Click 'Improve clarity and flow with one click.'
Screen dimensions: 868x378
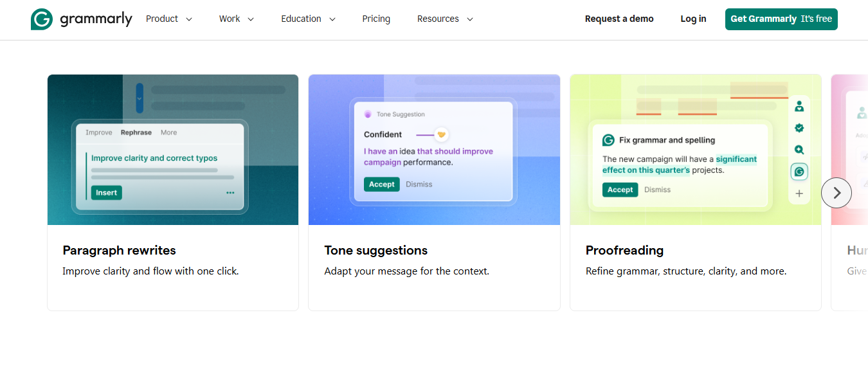point(150,271)
